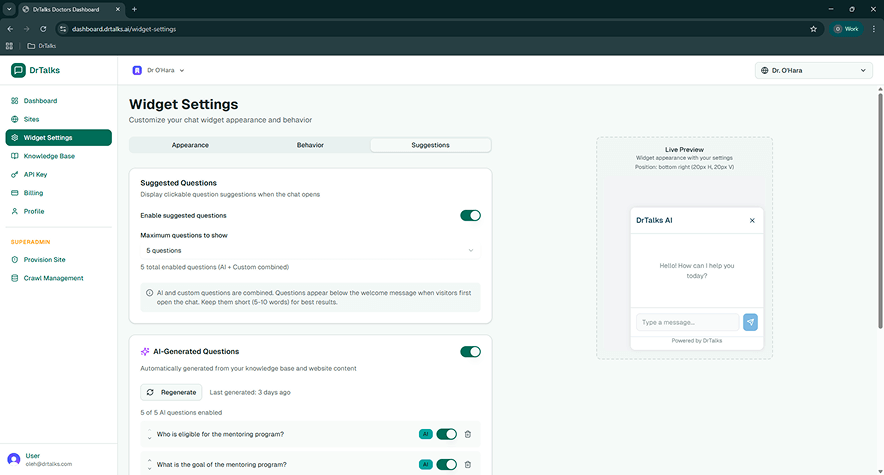884x475 pixels.
Task: Click reorder arrows for 'What is the goal' question
Action: pos(149,465)
